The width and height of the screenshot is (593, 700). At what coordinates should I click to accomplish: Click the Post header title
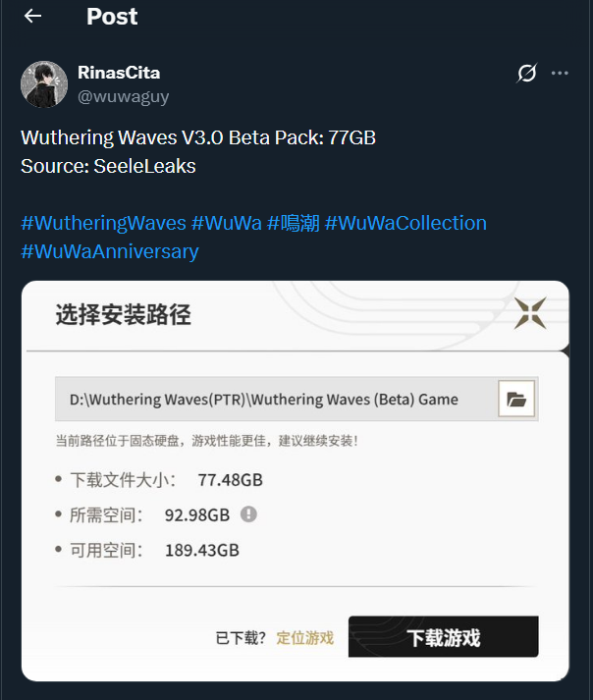tap(112, 17)
